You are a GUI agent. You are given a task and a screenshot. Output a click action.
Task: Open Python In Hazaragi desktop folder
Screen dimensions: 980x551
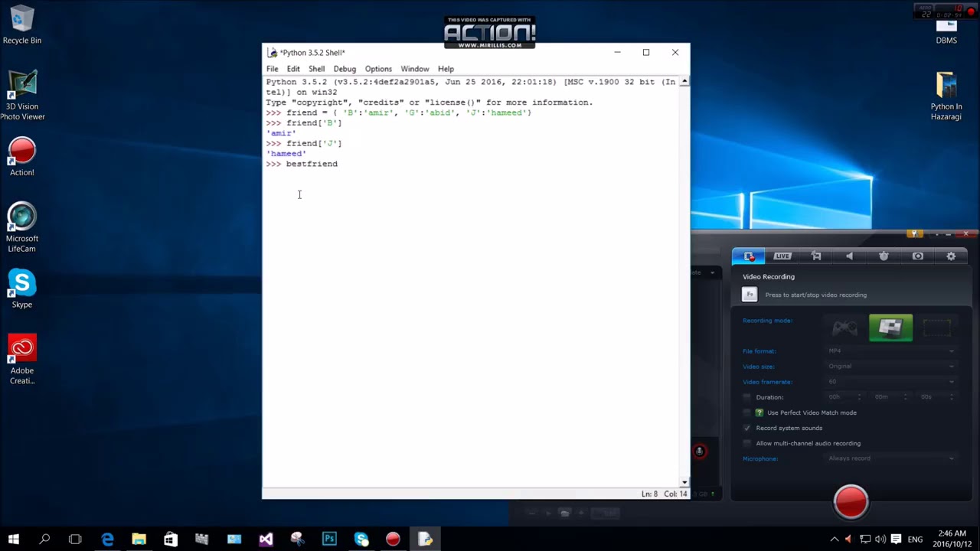946,96
